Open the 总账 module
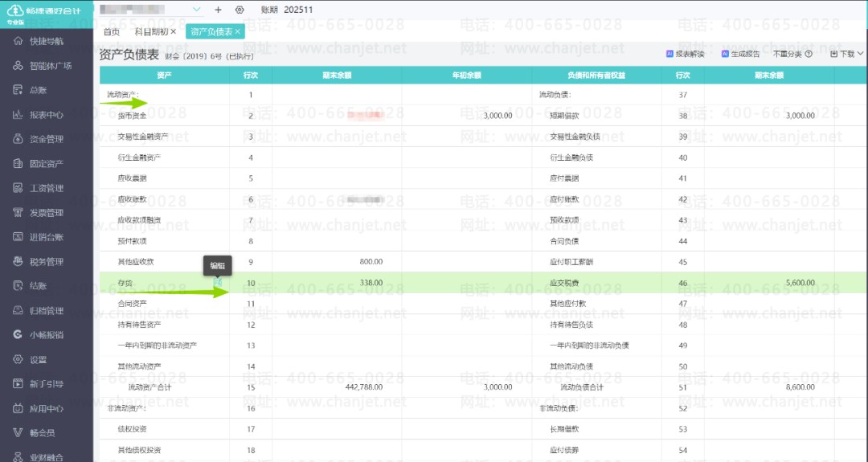This screenshot has height=462, width=868. coord(39,90)
